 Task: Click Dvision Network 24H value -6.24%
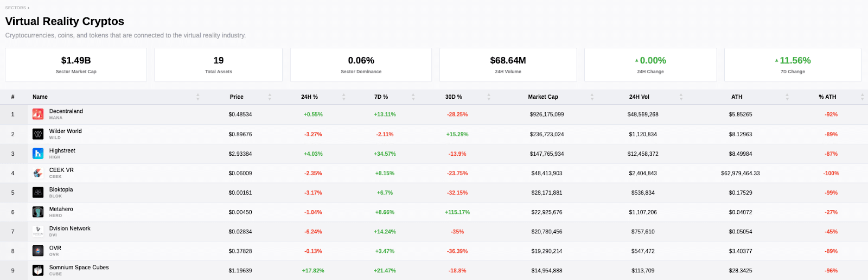pyautogui.click(x=313, y=232)
